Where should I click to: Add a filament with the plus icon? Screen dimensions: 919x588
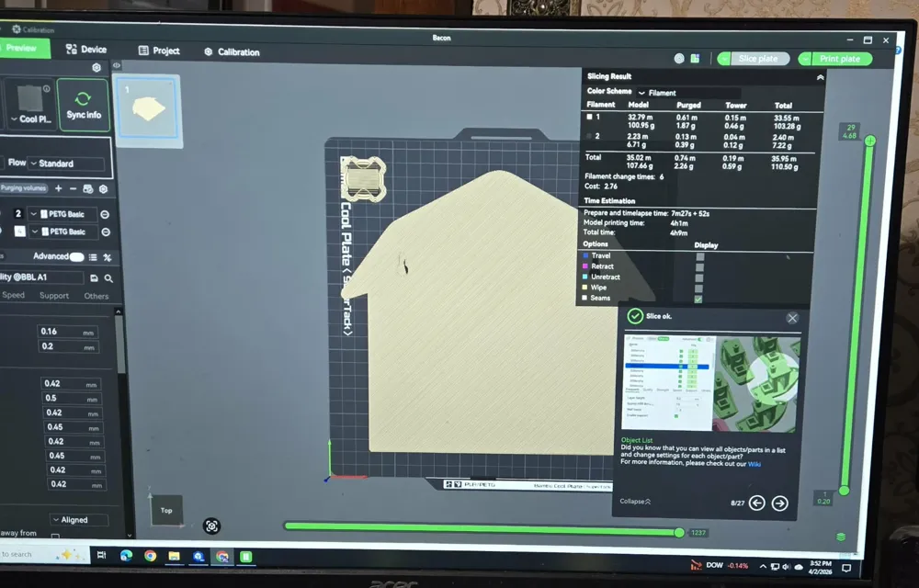(58, 188)
